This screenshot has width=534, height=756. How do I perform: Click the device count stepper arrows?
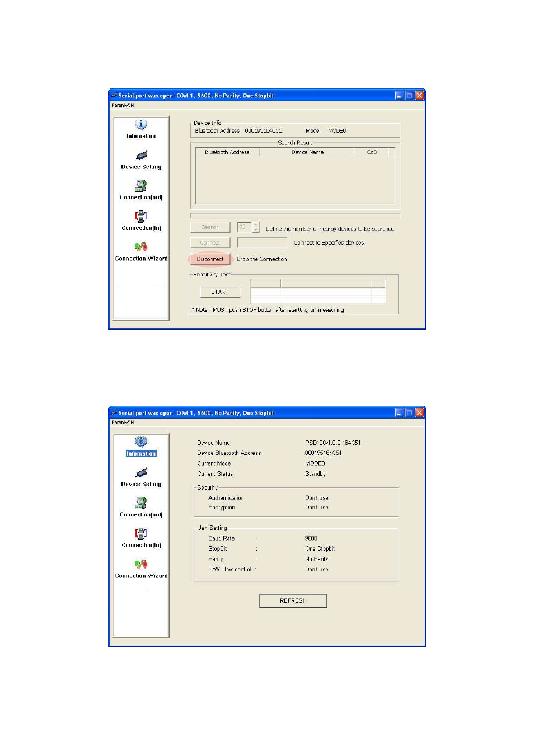point(256,227)
